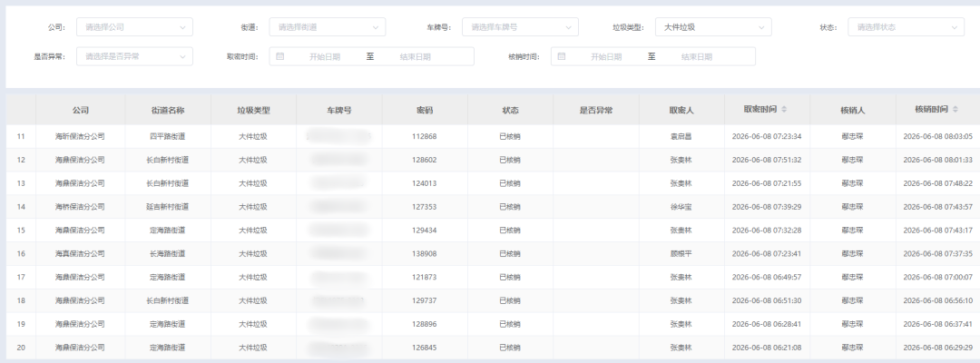The image size is (980, 363).
Task: Click the 是否异常 column header
Action: pyautogui.click(x=595, y=110)
